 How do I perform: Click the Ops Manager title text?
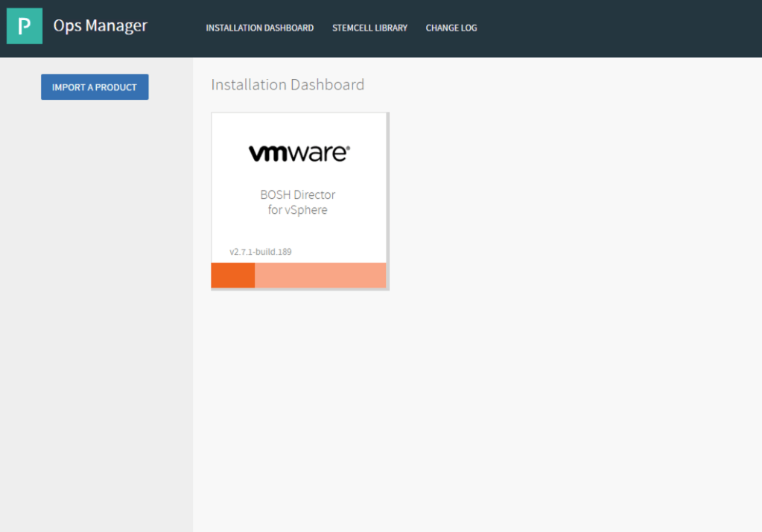coord(101,25)
